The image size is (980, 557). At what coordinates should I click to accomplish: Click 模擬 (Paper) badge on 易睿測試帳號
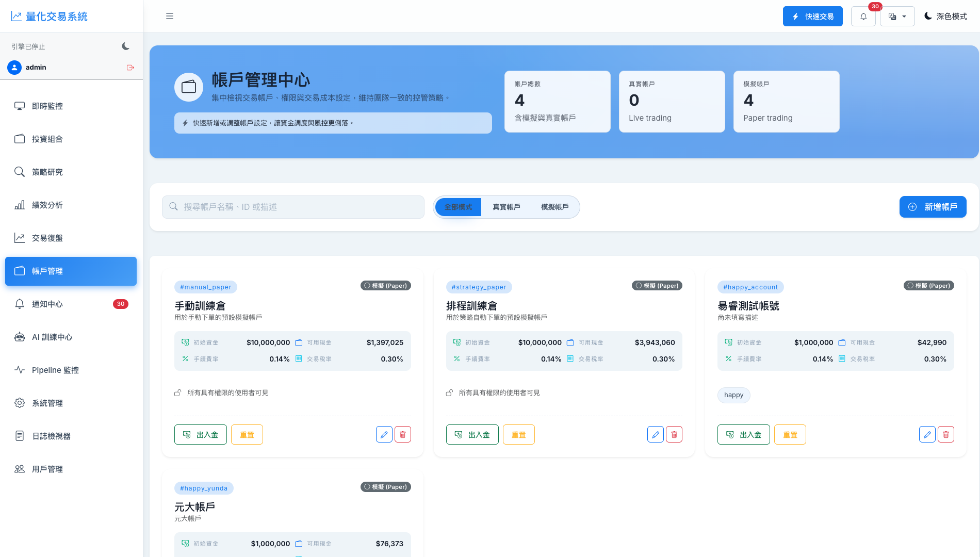(929, 286)
